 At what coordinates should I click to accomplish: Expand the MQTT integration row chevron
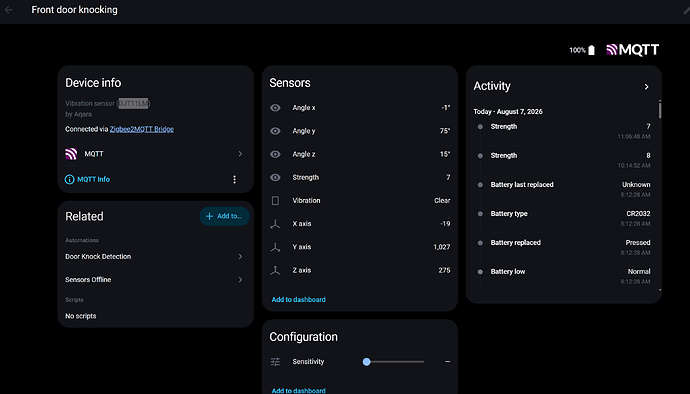click(x=240, y=154)
